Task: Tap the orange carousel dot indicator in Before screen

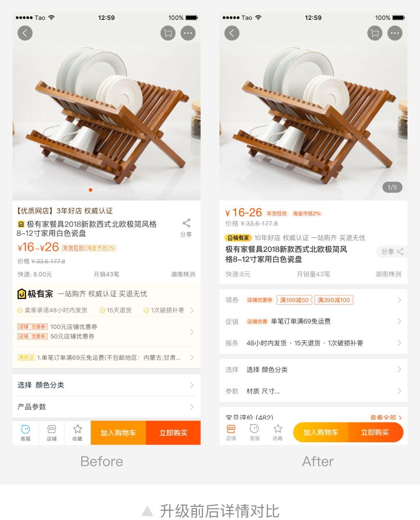Action: point(91,190)
